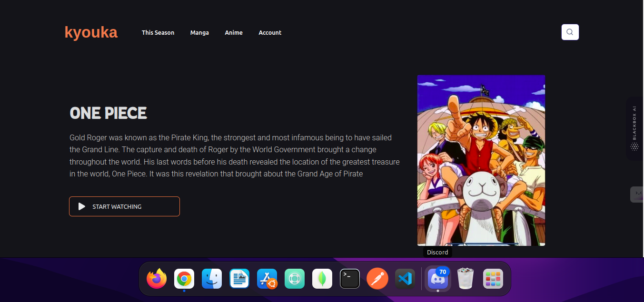Click the small gray side widget
This screenshot has width=644, height=302.
(x=637, y=194)
